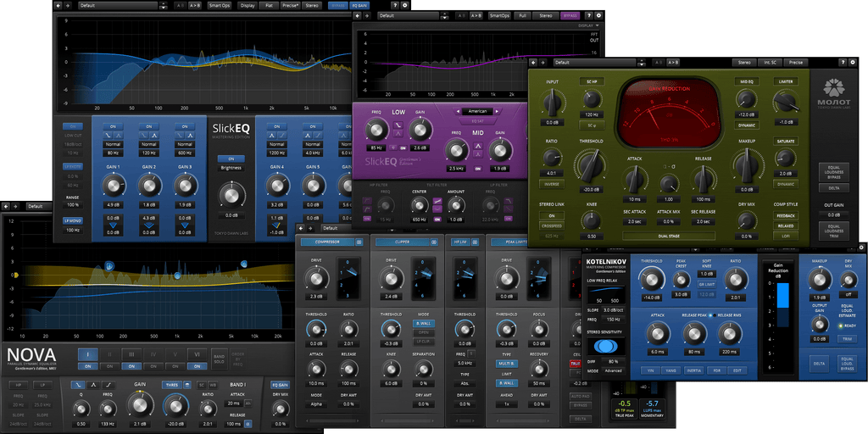The width and height of the screenshot is (868, 434).
Task: Click link icon beside CLIPPER header
Action: [435, 242]
